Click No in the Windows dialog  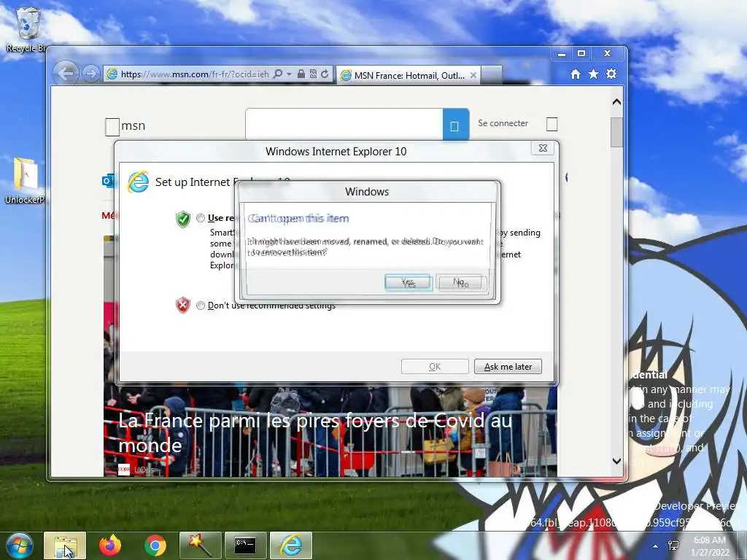point(461,283)
